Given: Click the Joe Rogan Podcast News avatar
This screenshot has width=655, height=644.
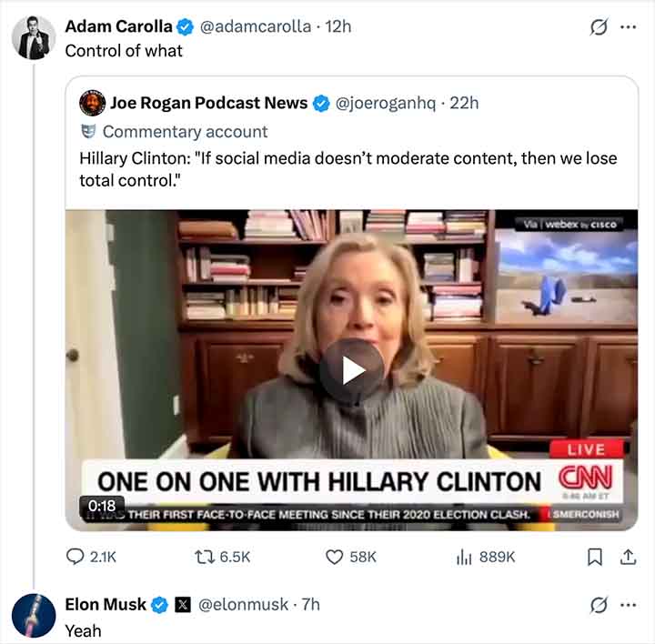Looking at the screenshot, I should pyautogui.click(x=92, y=103).
